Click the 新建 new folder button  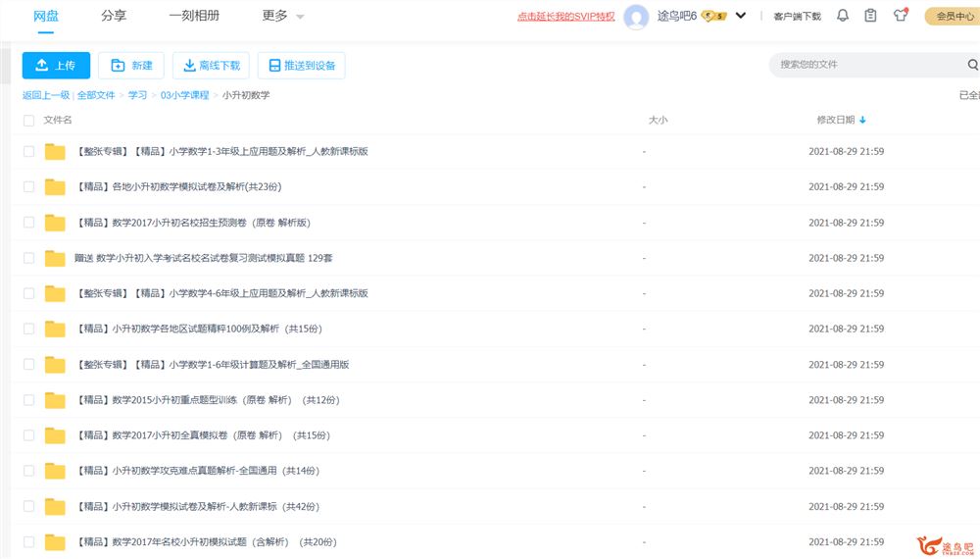click(x=131, y=66)
